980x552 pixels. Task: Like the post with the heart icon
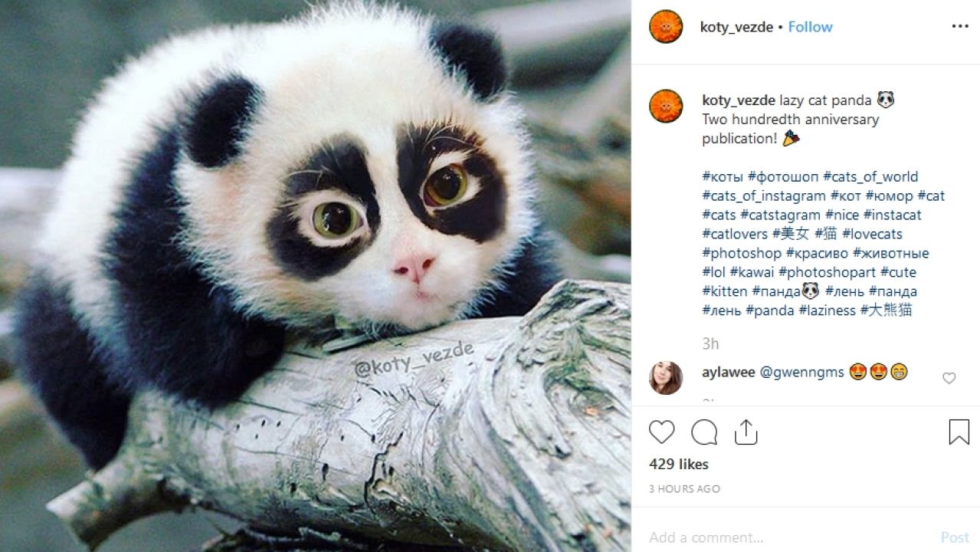point(662,432)
